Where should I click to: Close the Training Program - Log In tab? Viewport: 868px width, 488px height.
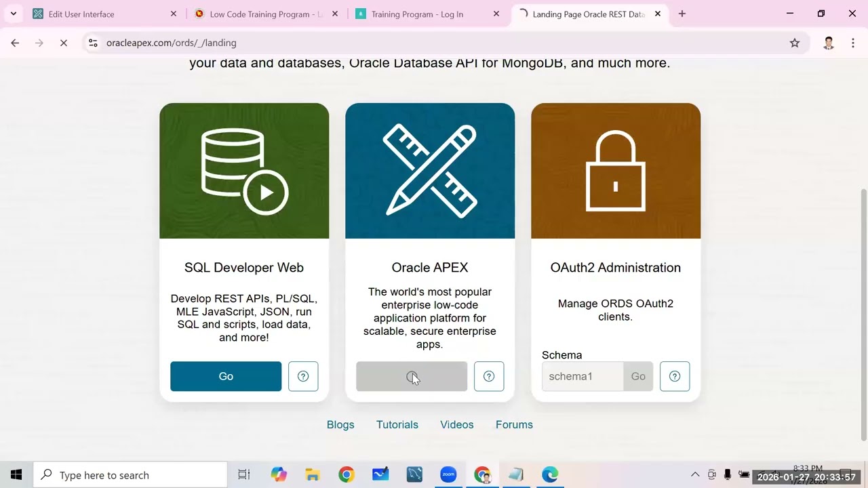click(496, 14)
